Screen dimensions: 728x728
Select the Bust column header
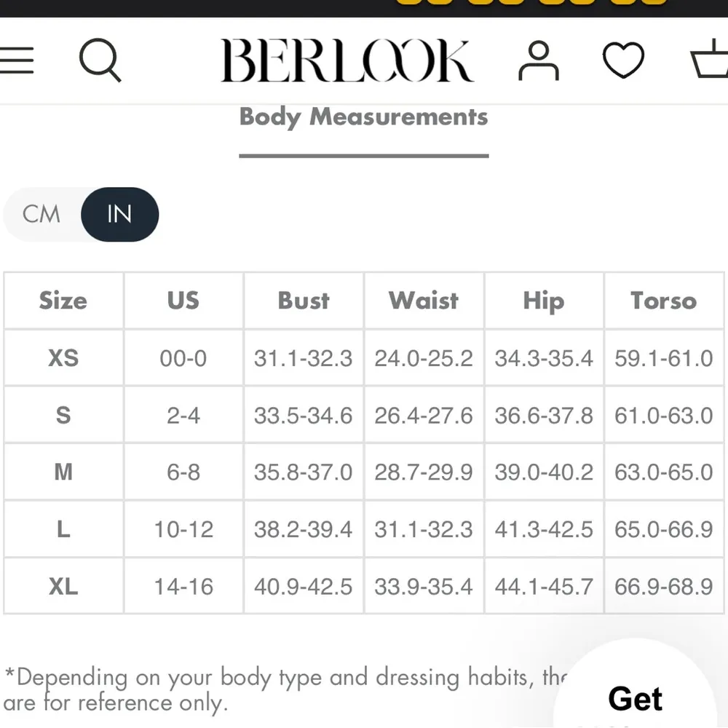(x=303, y=301)
